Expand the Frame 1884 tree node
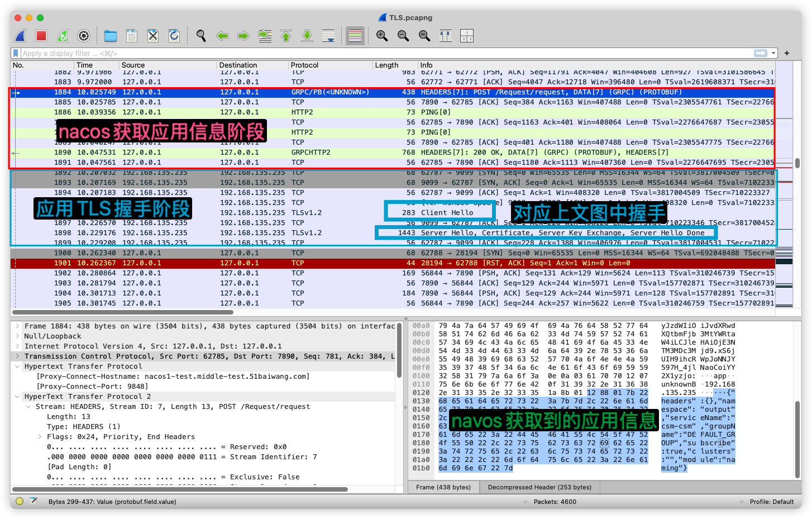The image size is (812, 519). [18, 326]
